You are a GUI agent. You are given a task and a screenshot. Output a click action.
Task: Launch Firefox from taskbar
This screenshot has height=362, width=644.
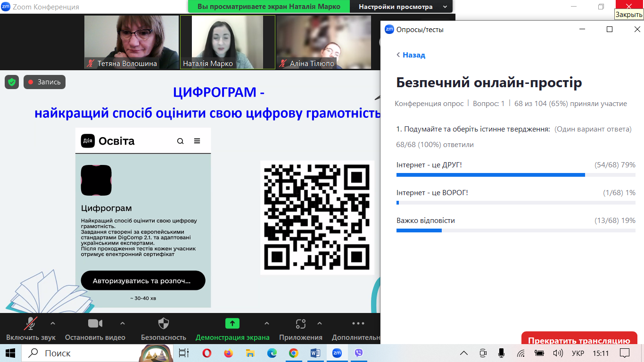tap(229, 353)
